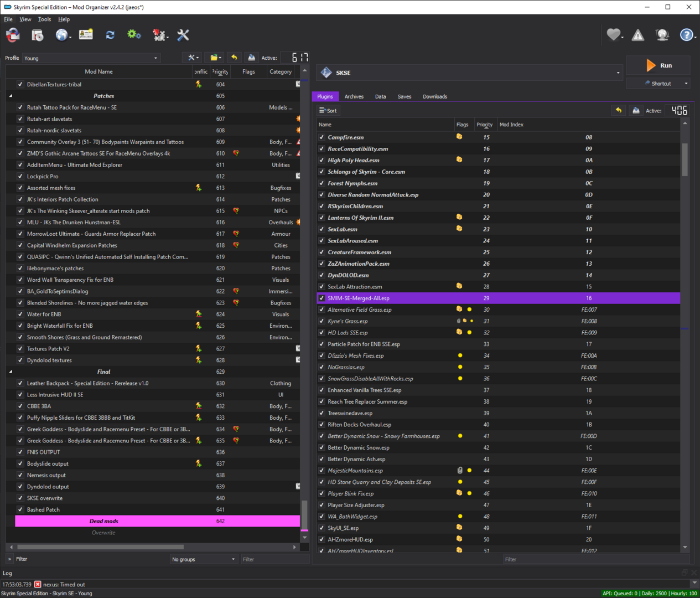Switch to the Downloads tab

coord(435,97)
